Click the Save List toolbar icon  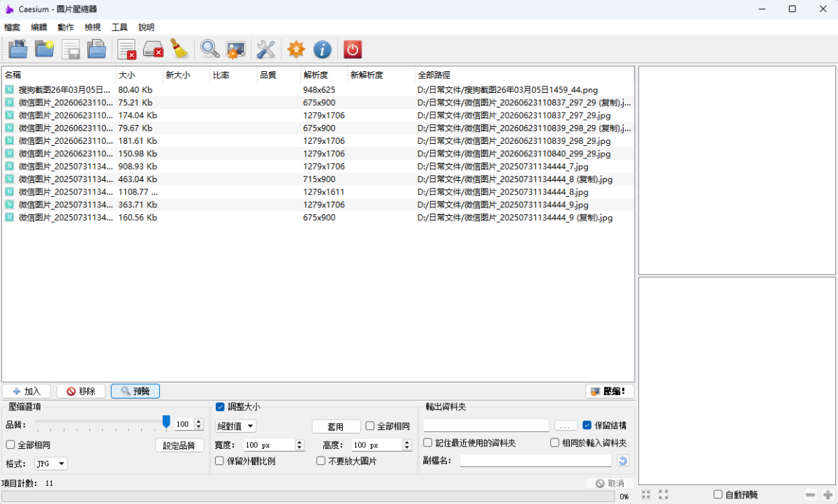[x=71, y=49]
